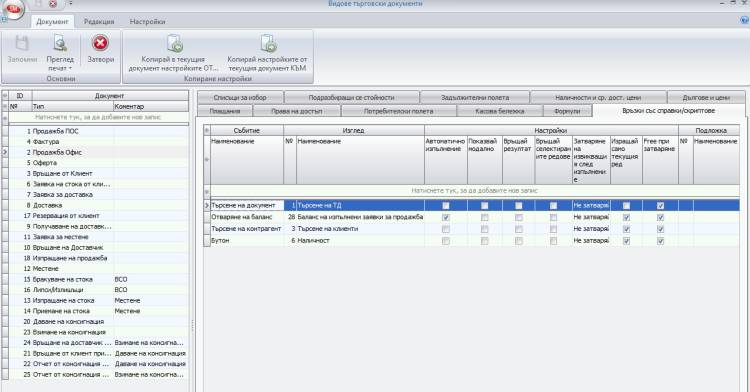The width and height of the screenshot is (750, 392).
Task: Open the Формули tab
Action: point(567,111)
